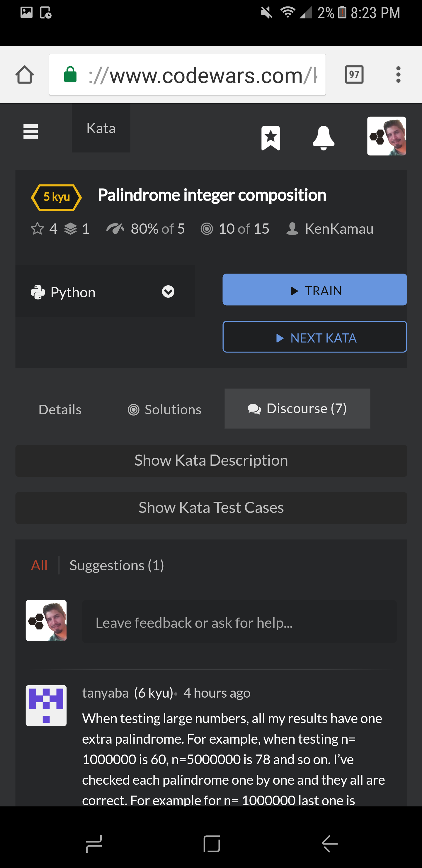
Task: Open the Kata menu item
Action: [101, 128]
